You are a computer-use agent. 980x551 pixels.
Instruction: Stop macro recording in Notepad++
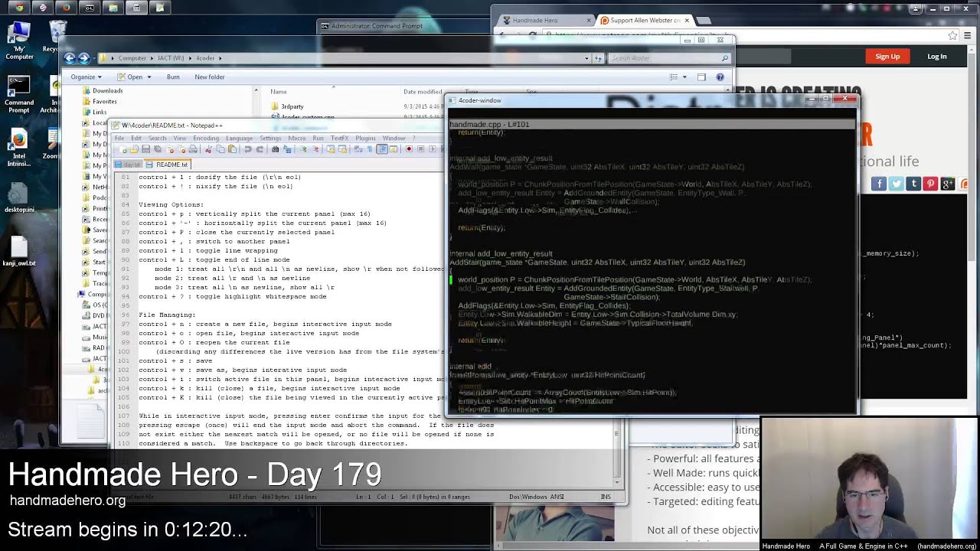point(421,149)
